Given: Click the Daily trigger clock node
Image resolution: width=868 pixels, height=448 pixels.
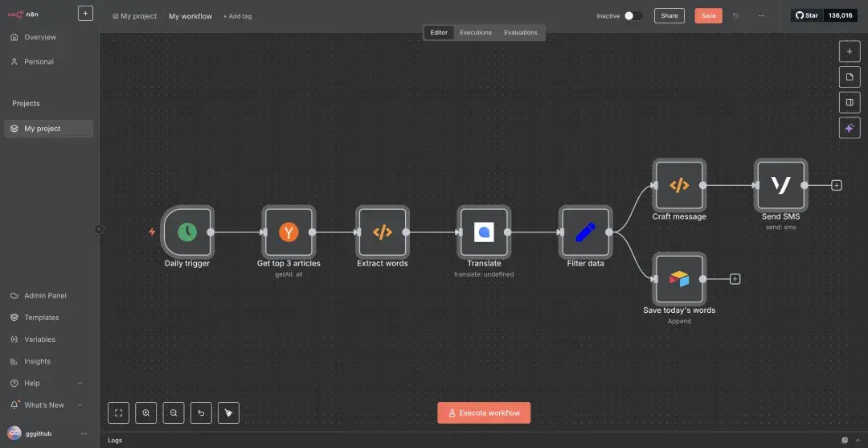Looking at the screenshot, I should click(186, 232).
